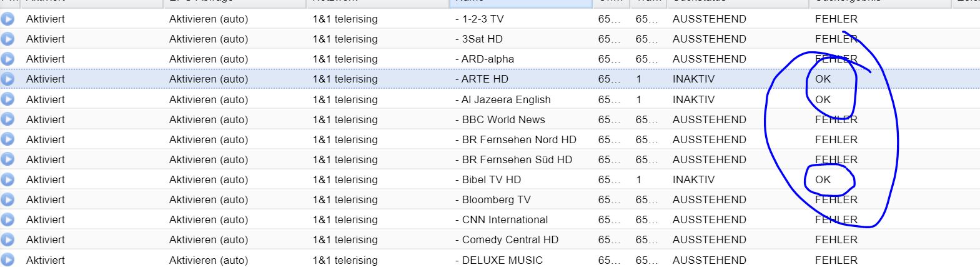Click the highlighted Name column header
The width and height of the screenshot is (980, 267).
click(x=520, y=3)
